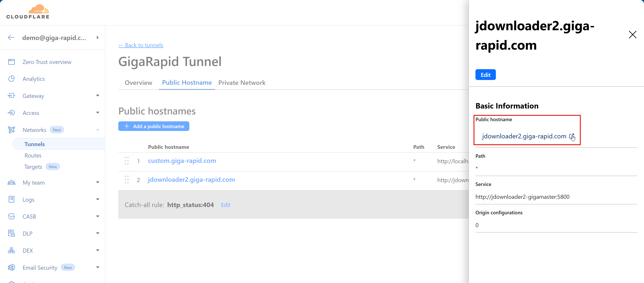Click the Gateway sidebar icon
The width and height of the screenshot is (644, 283).
(11, 96)
